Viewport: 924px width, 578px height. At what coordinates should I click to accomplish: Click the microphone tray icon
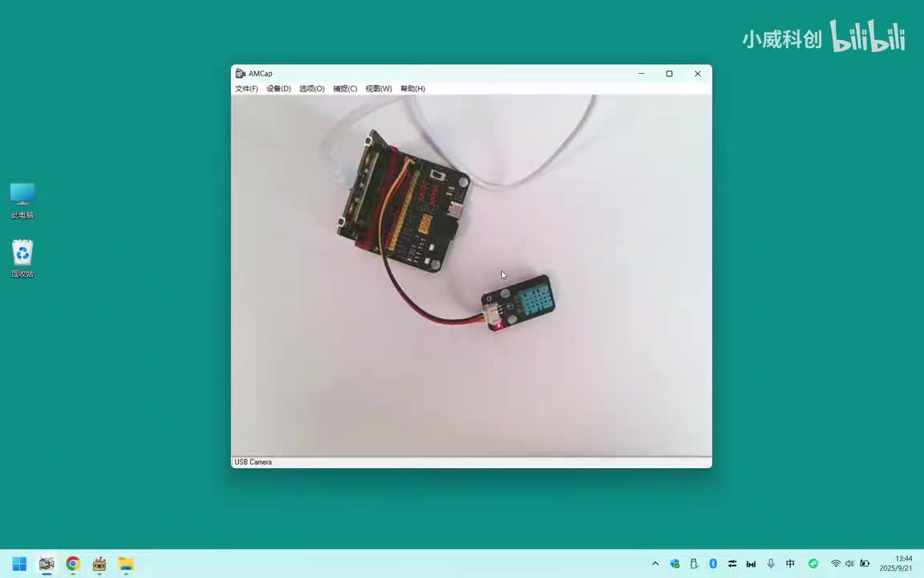pyautogui.click(x=771, y=564)
